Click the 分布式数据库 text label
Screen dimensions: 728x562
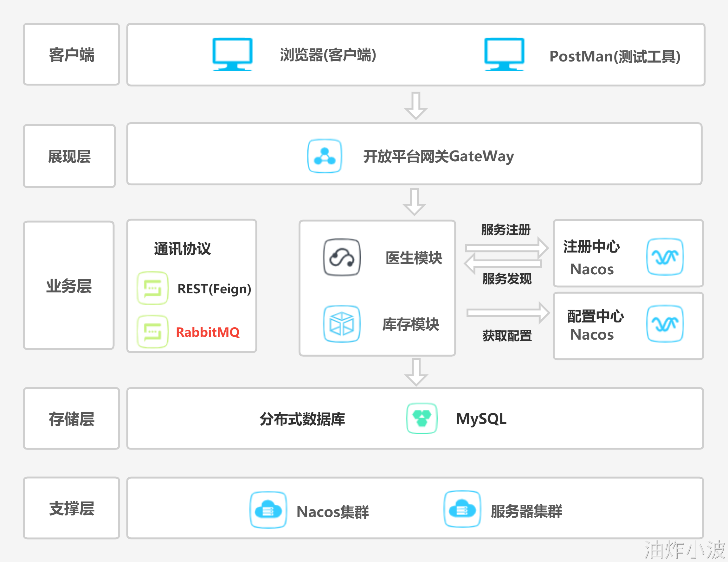(302, 419)
